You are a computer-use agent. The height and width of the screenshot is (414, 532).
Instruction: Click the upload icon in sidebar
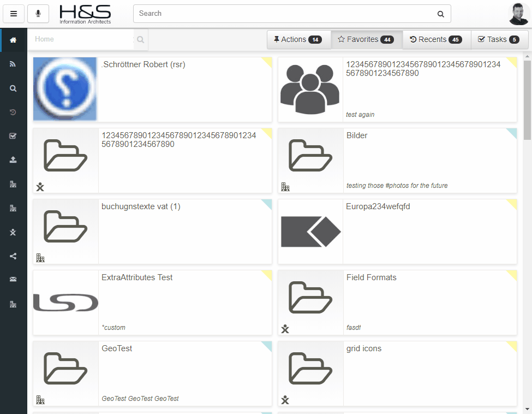click(13, 160)
